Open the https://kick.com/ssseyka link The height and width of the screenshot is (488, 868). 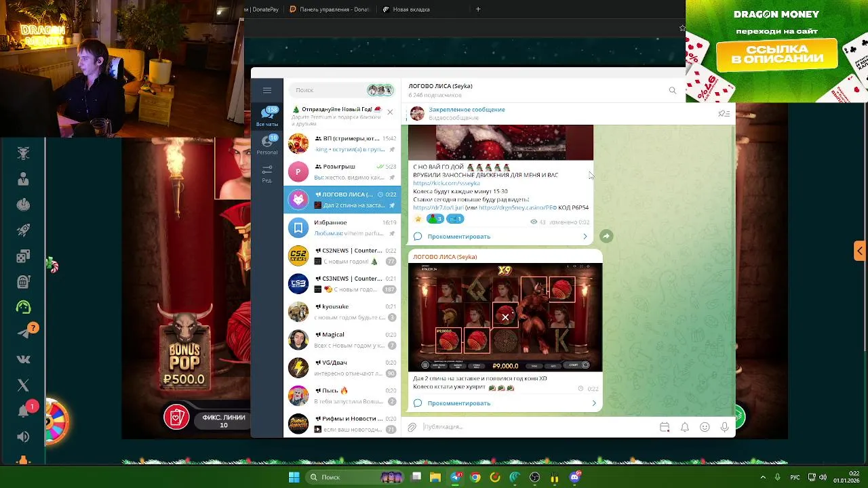446,183
